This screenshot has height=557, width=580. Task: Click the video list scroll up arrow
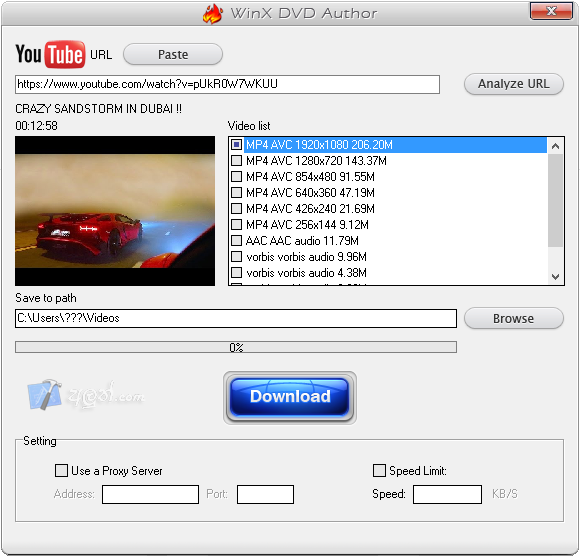(555, 146)
